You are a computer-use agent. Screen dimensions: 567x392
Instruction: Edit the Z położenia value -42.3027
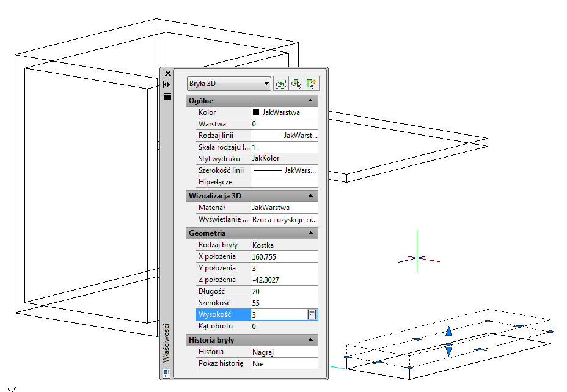click(x=284, y=280)
